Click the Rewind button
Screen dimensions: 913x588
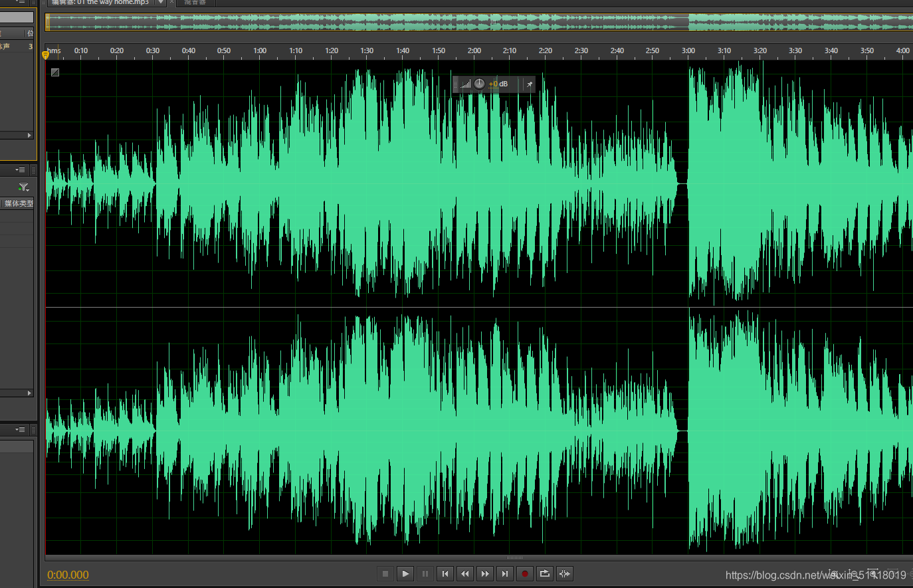pyautogui.click(x=465, y=573)
